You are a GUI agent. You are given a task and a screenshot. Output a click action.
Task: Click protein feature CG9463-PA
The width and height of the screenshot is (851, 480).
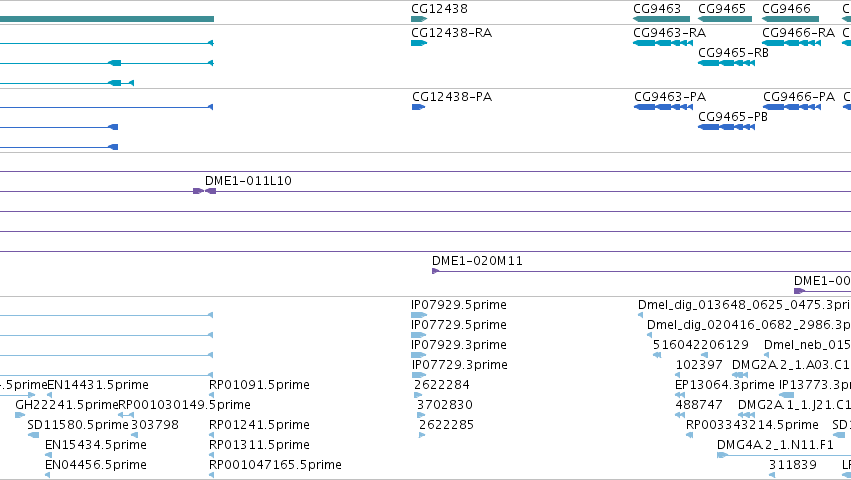[x=663, y=107]
